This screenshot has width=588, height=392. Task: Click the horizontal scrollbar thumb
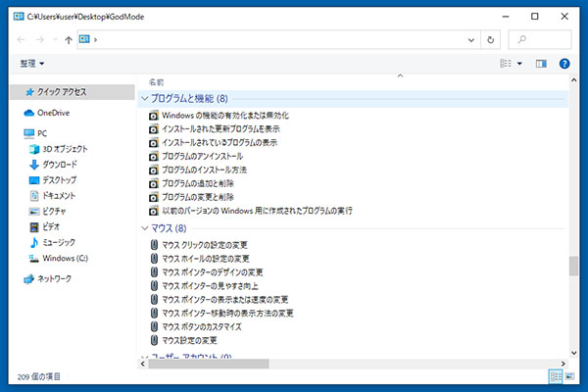209,364
